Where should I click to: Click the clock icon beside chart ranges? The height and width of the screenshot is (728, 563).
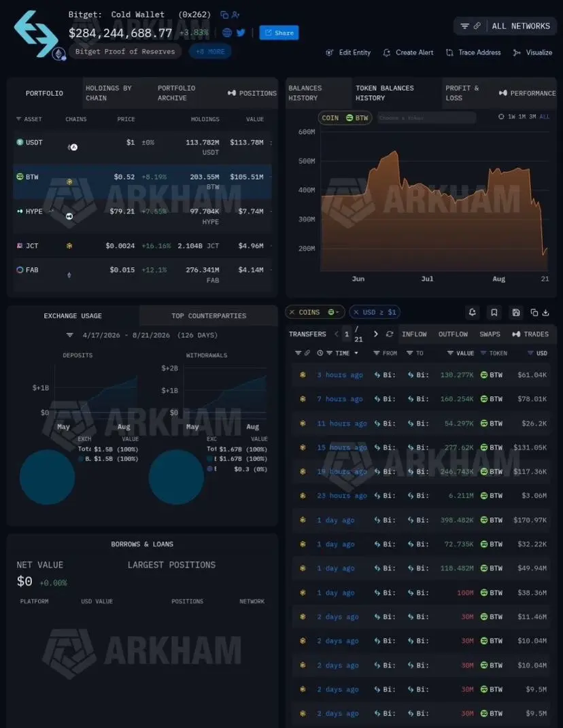[501, 116]
